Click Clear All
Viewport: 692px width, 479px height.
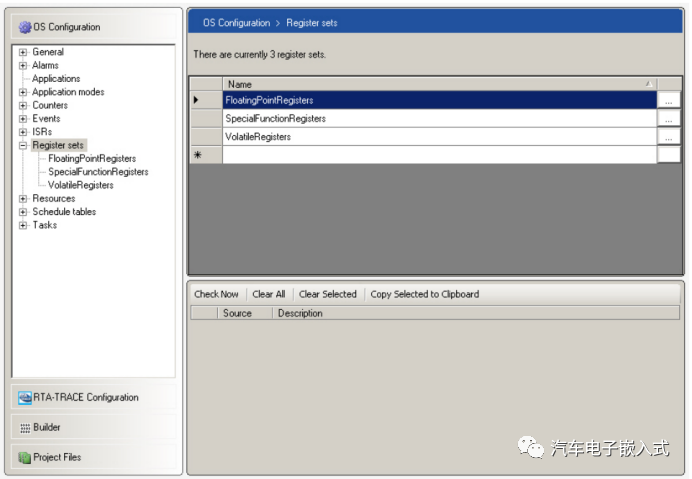[x=269, y=294]
